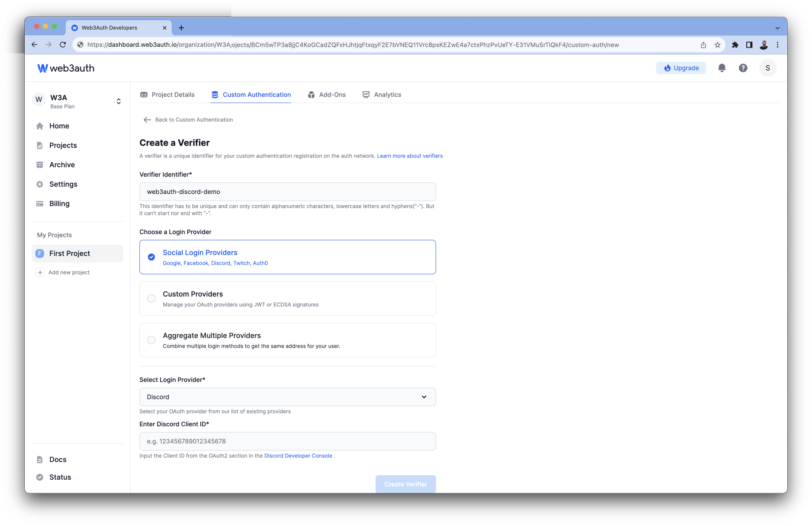Viewport: 812px width, 526px height.
Task: Click the web3auth logo
Action: (x=66, y=68)
